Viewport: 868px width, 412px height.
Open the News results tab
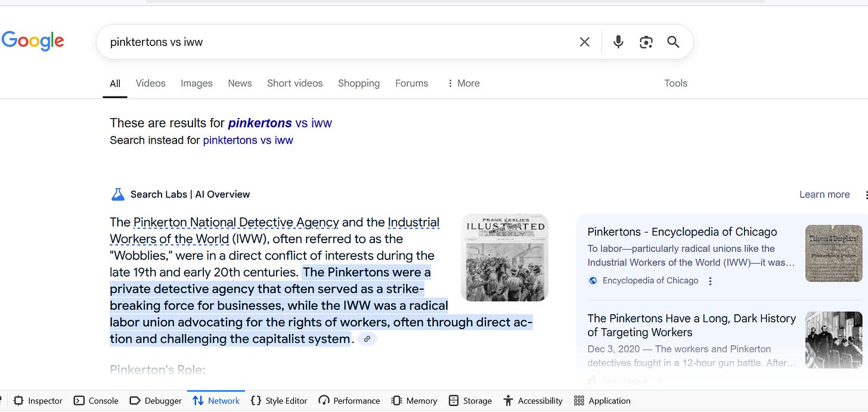pyautogui.click(x=240, y=83)
